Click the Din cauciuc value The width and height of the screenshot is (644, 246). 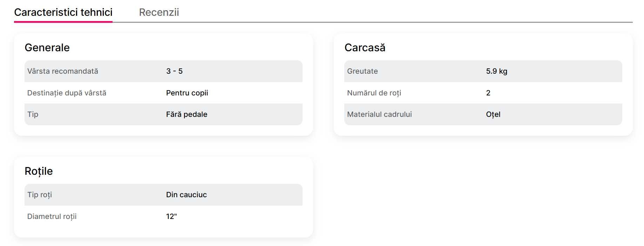click(186, 195)
